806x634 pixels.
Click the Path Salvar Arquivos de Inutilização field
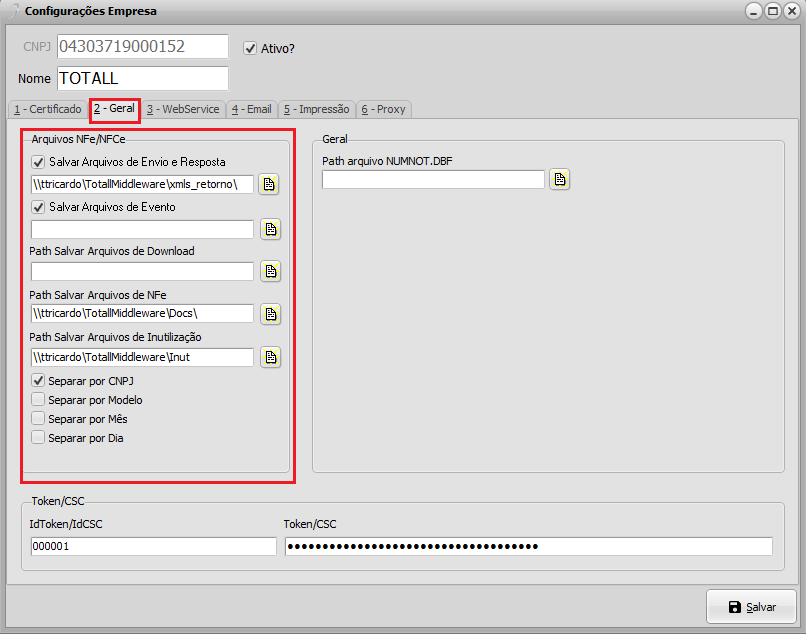tap(142, 357)
